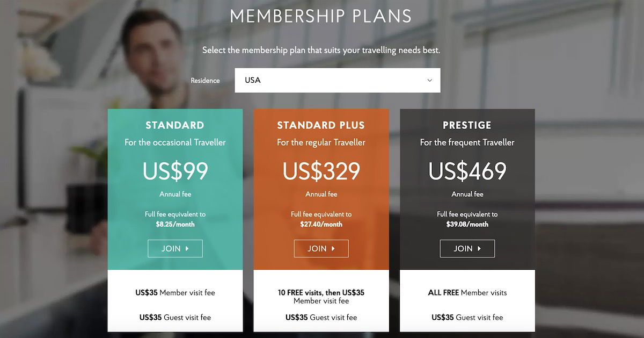Join the Standard membership plan
The image size is (644, 338).
pyautogui.click(x=175, y=249)
